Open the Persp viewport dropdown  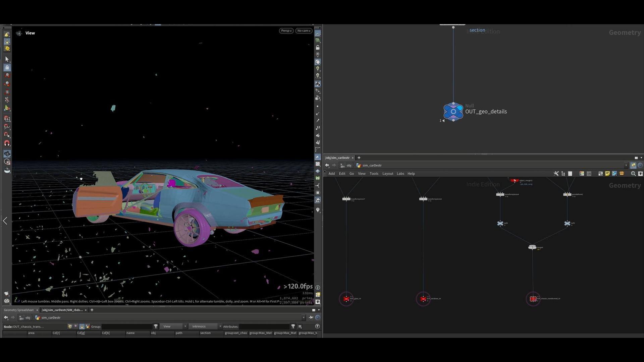[286, 31]
